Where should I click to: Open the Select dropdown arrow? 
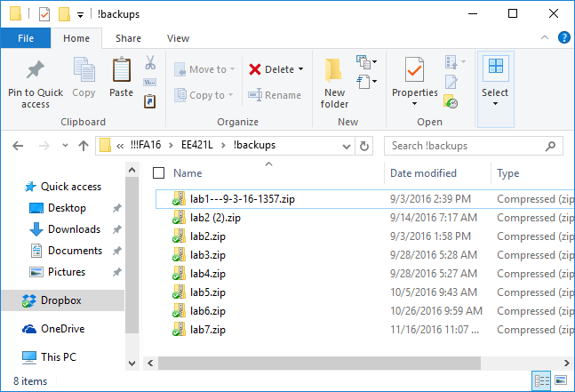(x=495, y=104)
